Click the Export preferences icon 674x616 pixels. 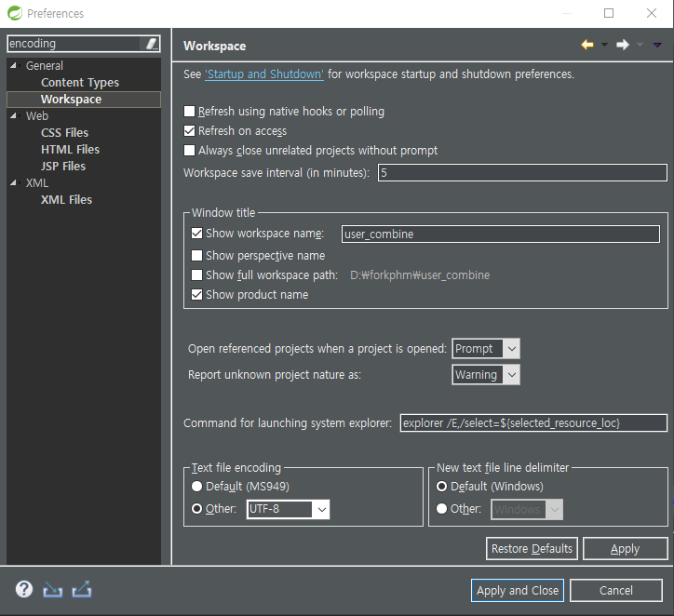(82, 589)
